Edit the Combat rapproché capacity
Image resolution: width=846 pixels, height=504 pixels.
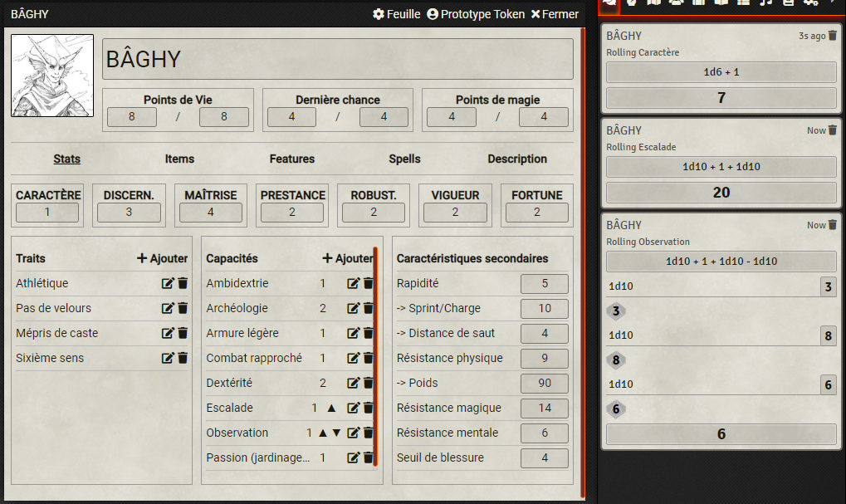354,358
